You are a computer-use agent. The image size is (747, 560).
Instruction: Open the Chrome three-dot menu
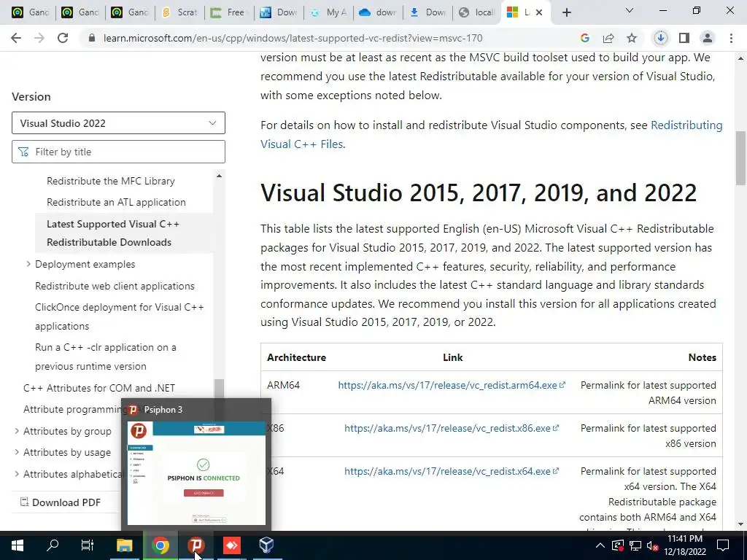[731, 38]
